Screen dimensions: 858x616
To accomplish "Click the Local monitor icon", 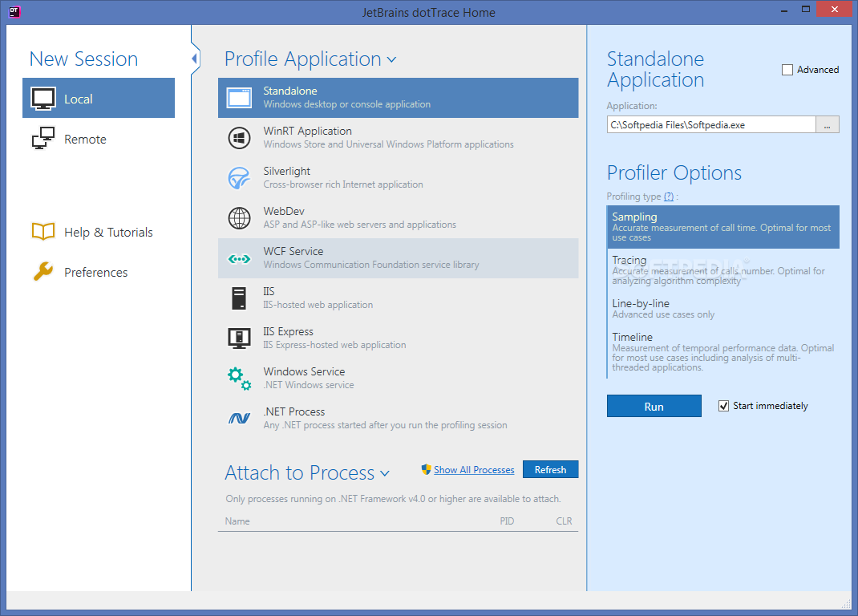I will click(43, 99).
